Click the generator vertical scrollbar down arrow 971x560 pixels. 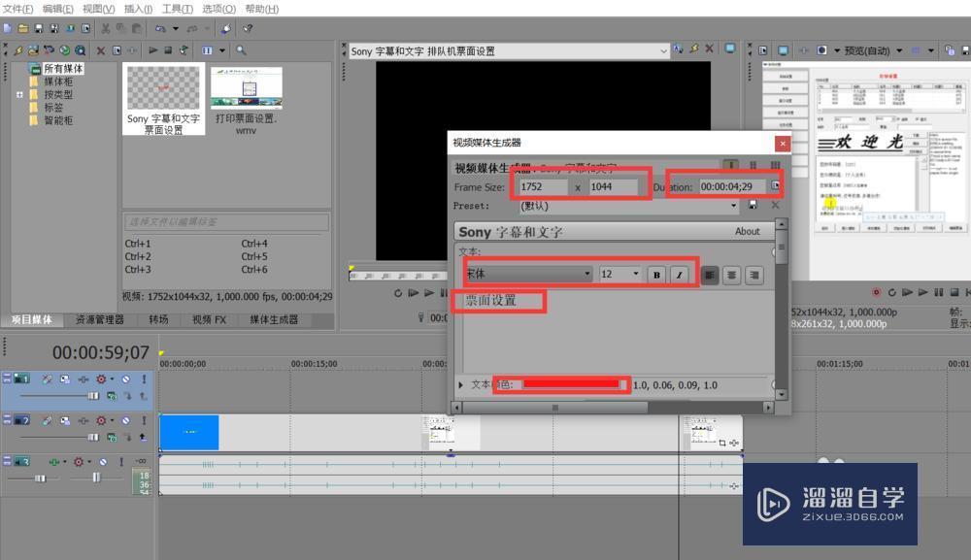[x=782, y=394]
